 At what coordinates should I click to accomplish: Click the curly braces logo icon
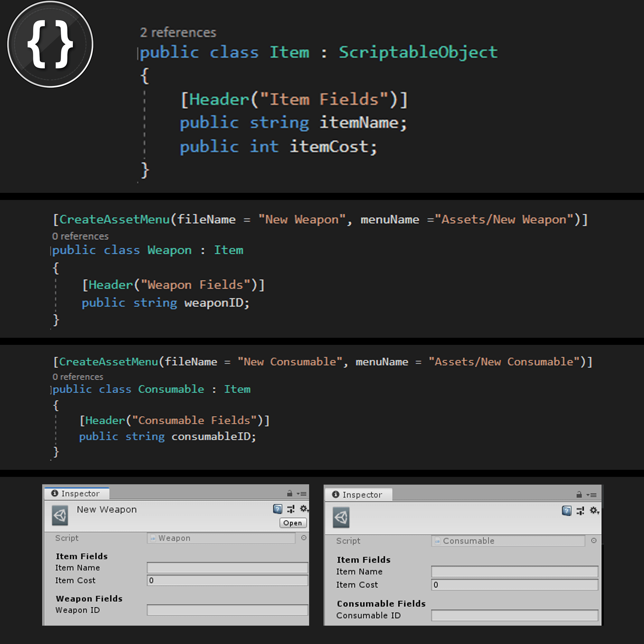50,44
